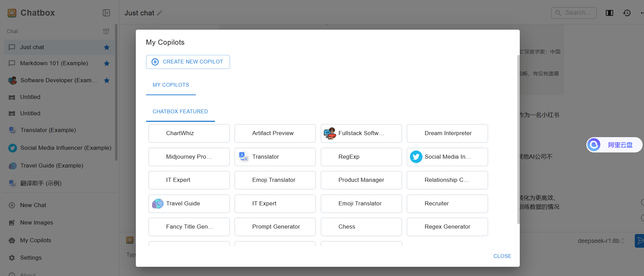Open My Copilots from the sidebar
The height and width of the screenshot is (276, 644).
[x=59, y=241]
